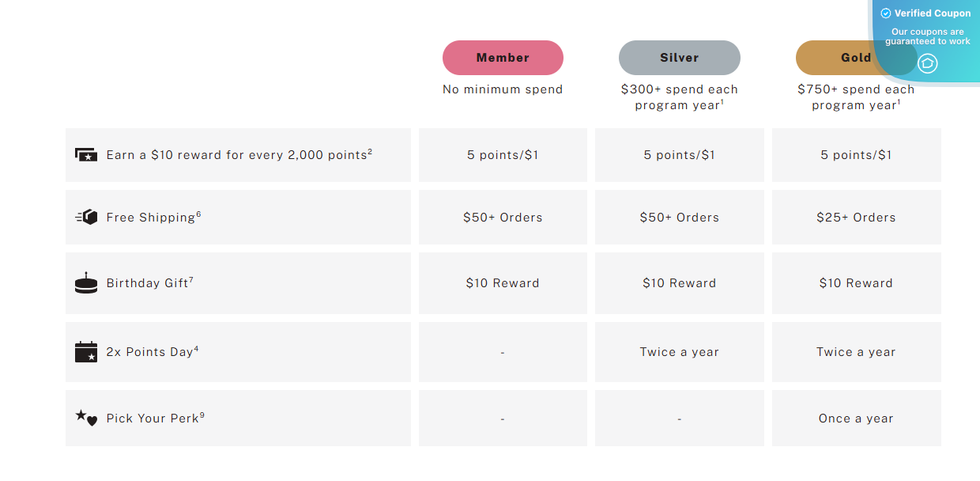Open footnote 1 under the Silver spend requirement
The height and width of the screenshot is (481, 980).
pos(722,101)
